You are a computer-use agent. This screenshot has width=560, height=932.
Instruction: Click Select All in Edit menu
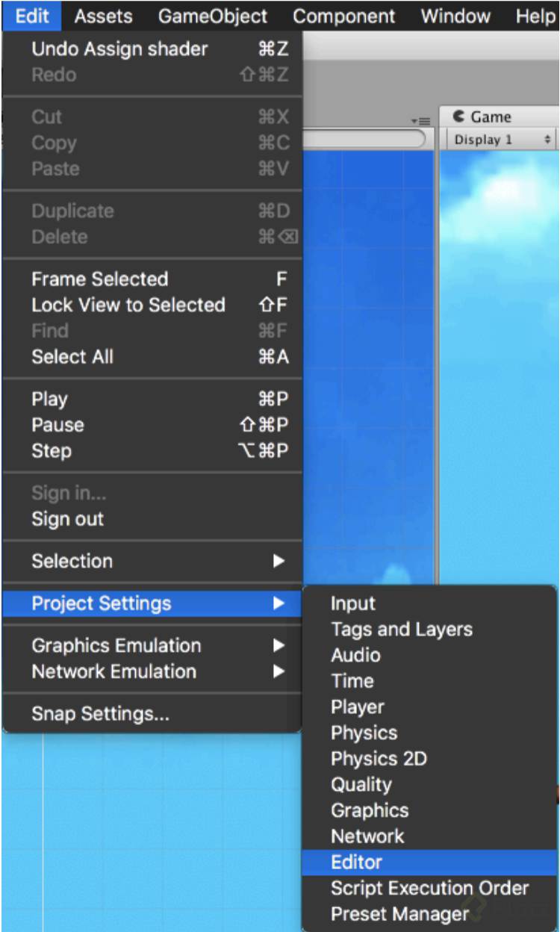[72, 357]
